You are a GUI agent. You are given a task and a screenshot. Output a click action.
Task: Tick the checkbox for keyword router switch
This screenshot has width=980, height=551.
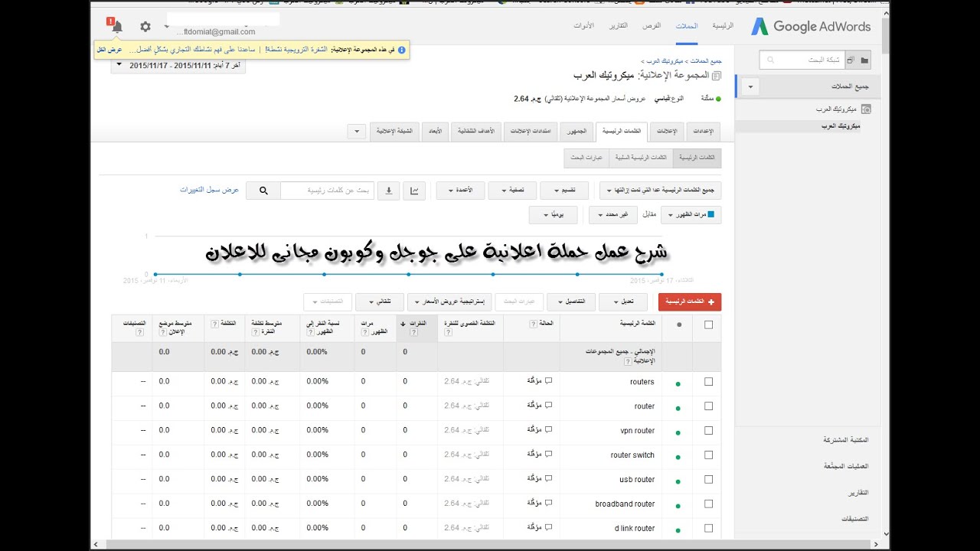point(708,455)
